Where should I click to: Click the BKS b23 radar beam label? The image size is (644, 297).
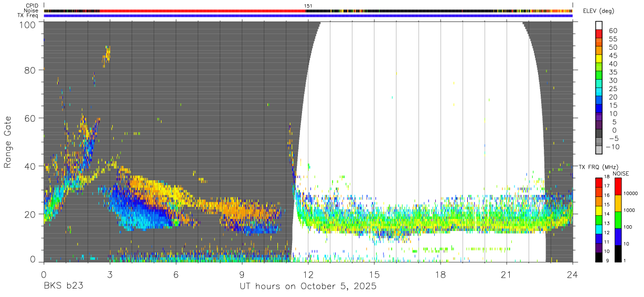tap(63, 287)
